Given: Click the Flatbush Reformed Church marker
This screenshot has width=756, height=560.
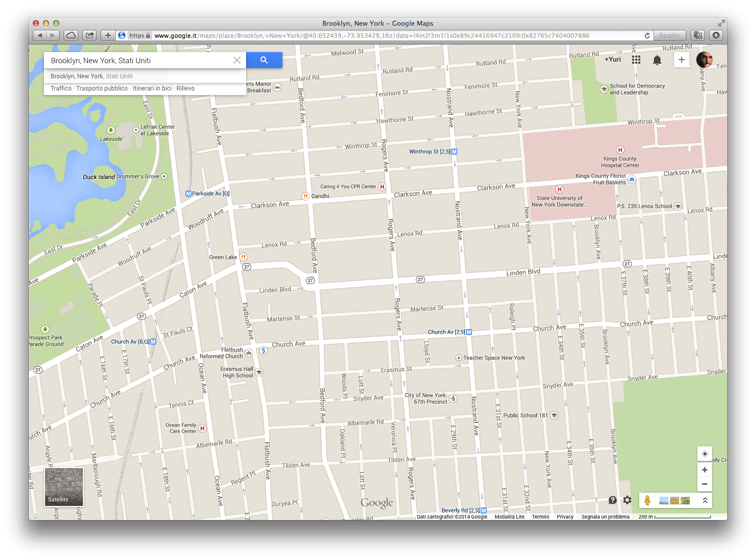Looking at the screenshot, I should coord(249,353).
